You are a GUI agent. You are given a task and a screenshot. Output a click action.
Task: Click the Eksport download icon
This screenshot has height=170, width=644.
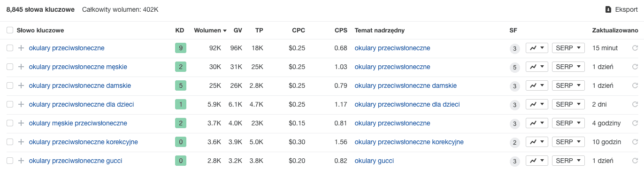click(608, 9)
